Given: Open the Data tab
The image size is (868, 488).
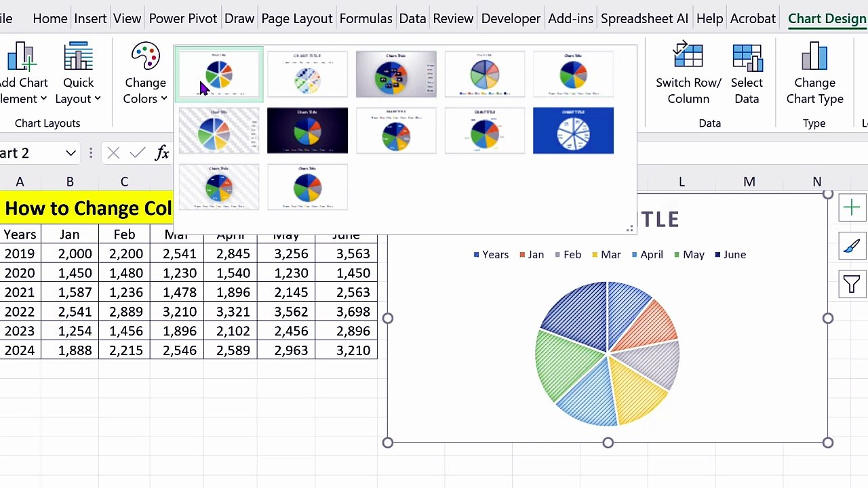Looking at the screenshot, I should [x=412, y=18].
